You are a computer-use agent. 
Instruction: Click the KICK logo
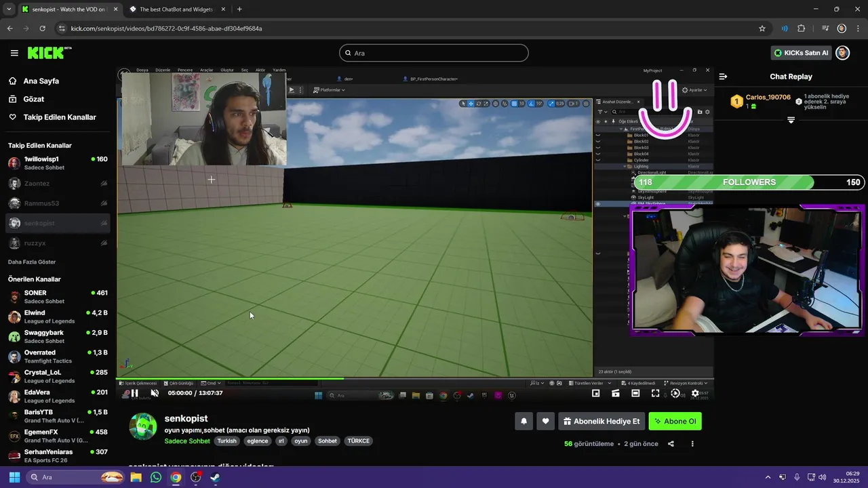coord(50,53)
